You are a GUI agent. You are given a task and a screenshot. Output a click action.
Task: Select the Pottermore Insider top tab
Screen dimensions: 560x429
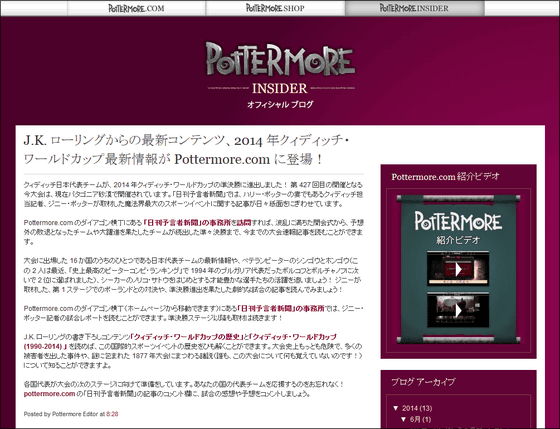(x=414, y=8)
